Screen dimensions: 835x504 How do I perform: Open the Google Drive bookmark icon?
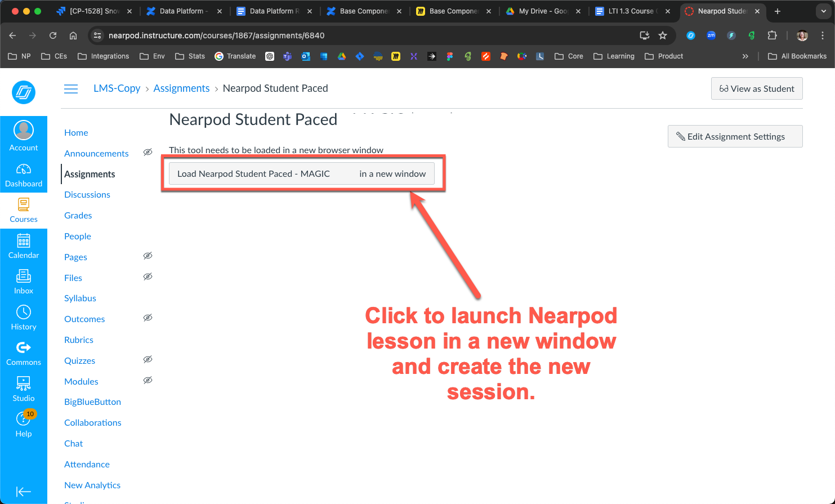tap(342, 56)
